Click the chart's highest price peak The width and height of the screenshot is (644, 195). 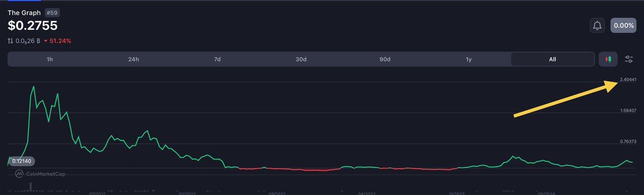click(34, 86)
